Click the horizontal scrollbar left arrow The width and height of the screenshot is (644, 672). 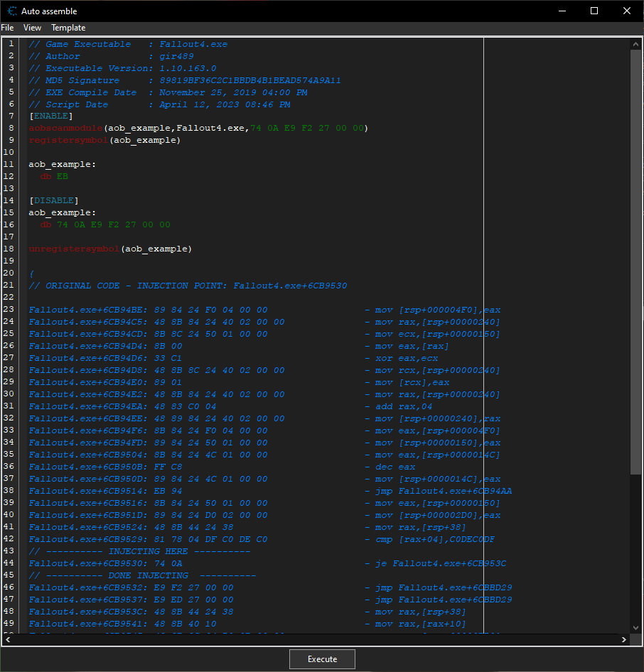[x=8, y=639]
